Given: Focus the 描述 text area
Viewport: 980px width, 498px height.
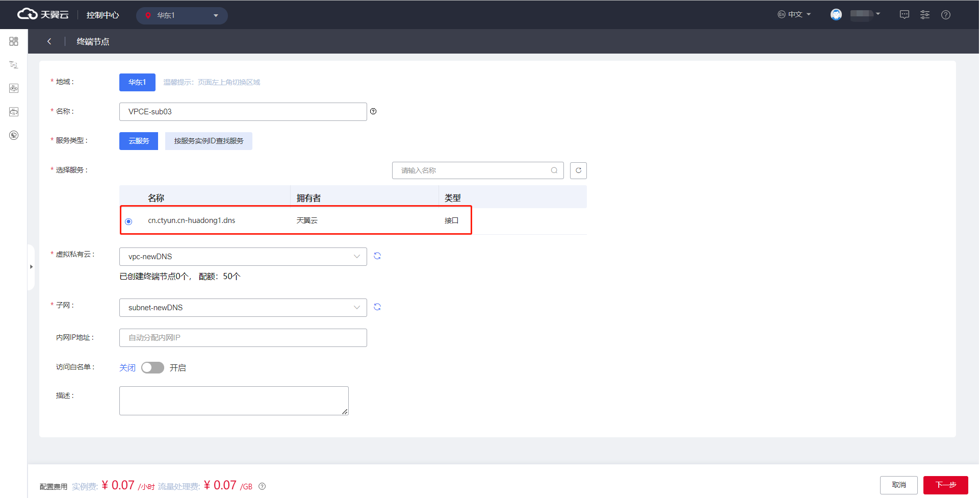Looking at the screenshot, I should (234, 401).
